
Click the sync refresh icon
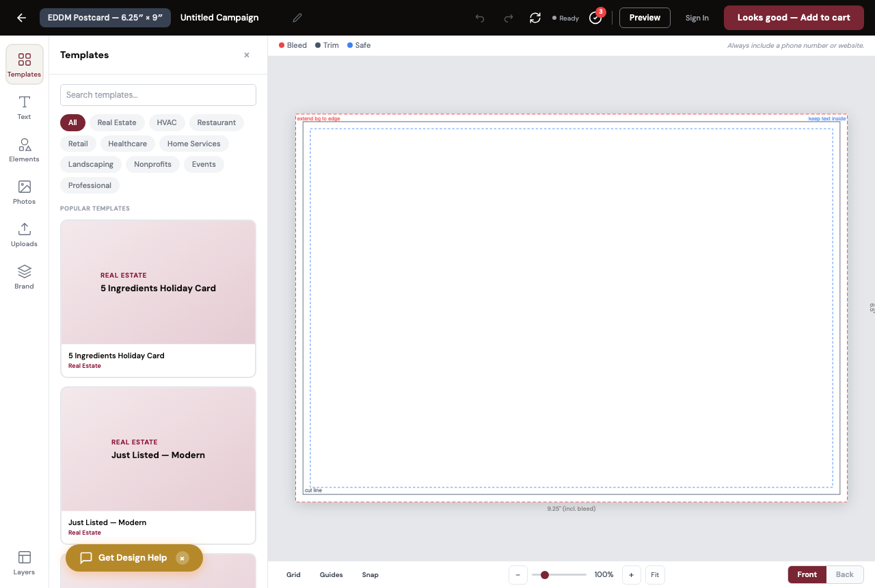click(535, 18)
